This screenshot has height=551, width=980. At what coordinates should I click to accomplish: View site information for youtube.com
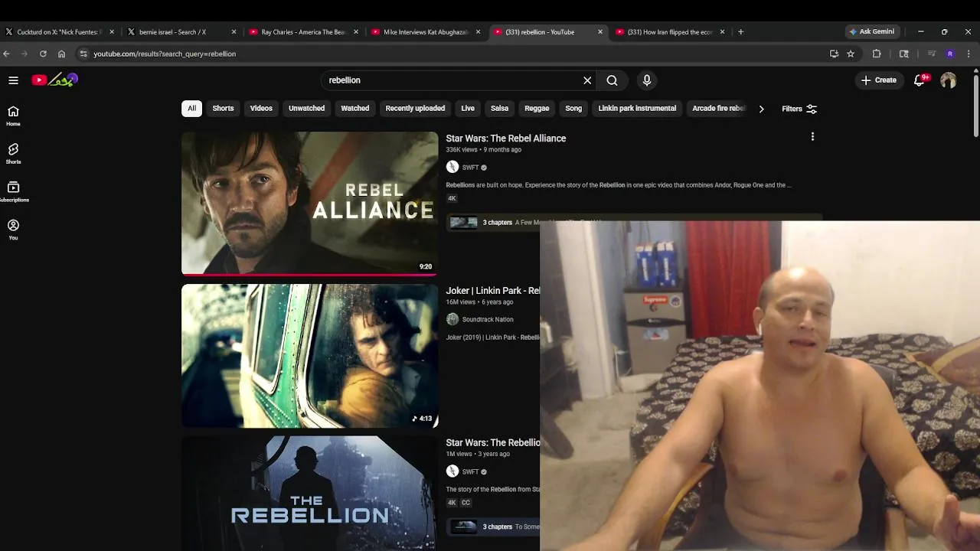tap(83, 54)
